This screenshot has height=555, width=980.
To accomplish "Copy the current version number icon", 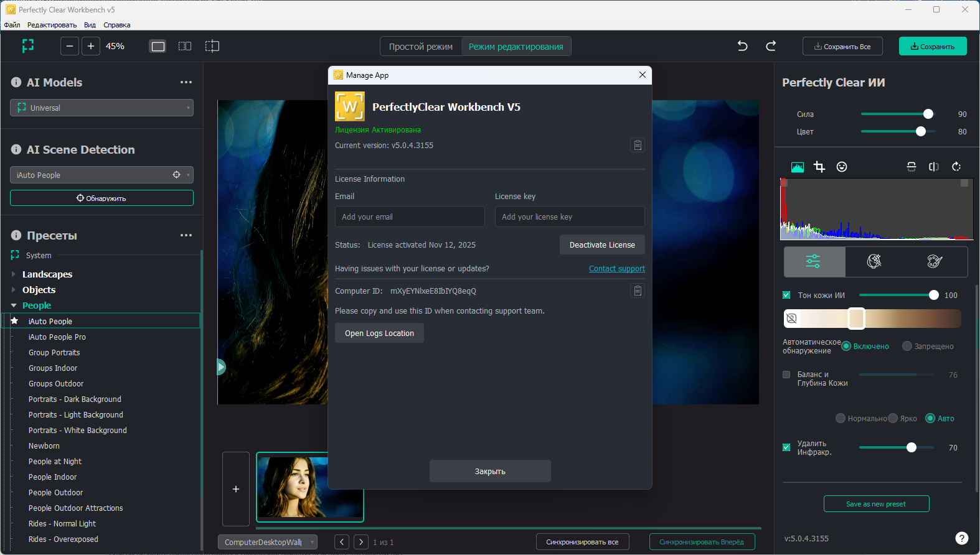I will click(x=638, y=146).
